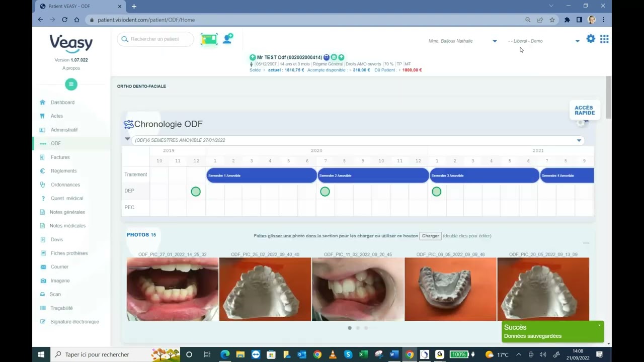Open photo ODF_PIC_06_05_2022_09_09_46

point(450,289)
